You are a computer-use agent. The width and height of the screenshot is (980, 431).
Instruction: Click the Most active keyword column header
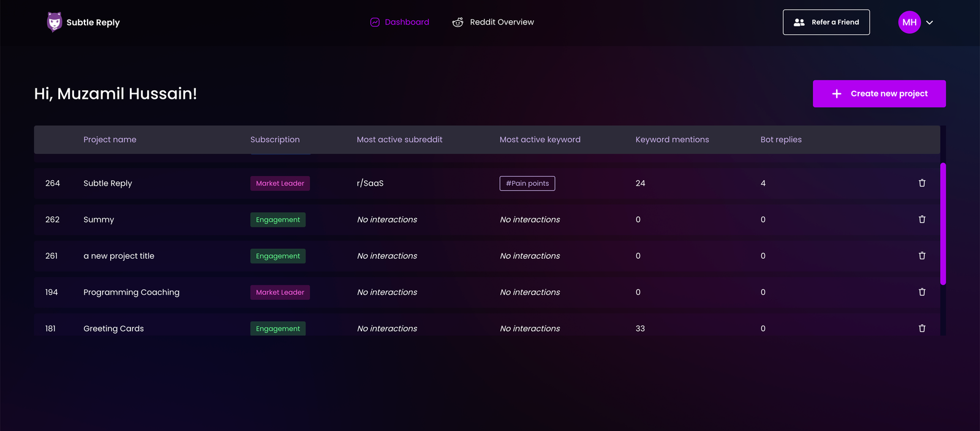[x=540, y=140]
